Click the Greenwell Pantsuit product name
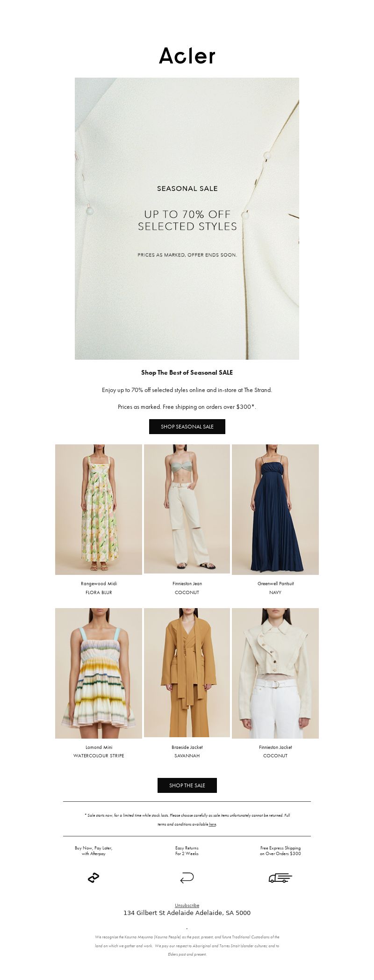Screen dimensions: 374x980 (x=276, y=583)
